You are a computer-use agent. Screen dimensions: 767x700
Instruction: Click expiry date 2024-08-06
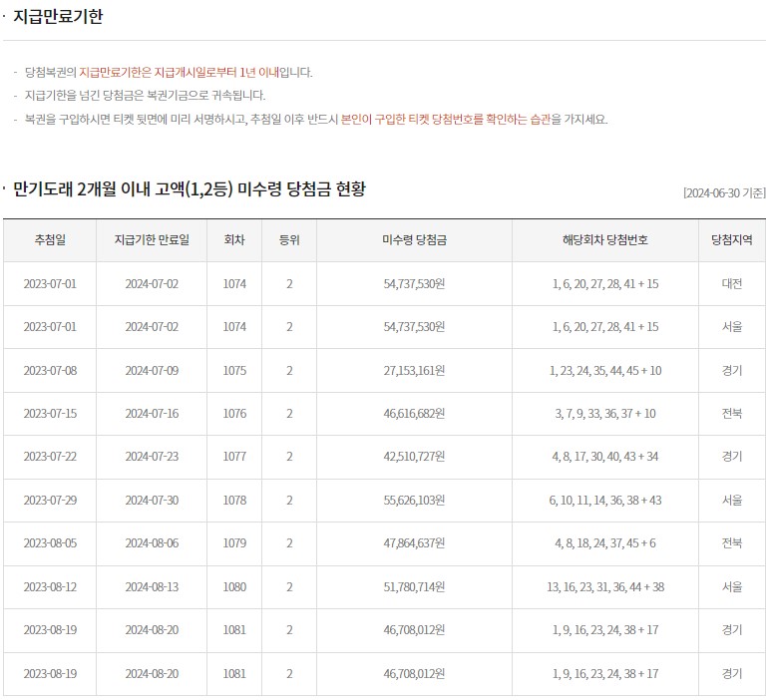pos(152,543)
